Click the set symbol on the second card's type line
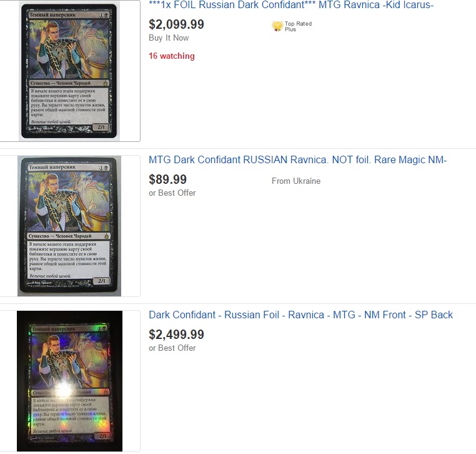Viewport: 476px width, 454px height. 107,236
